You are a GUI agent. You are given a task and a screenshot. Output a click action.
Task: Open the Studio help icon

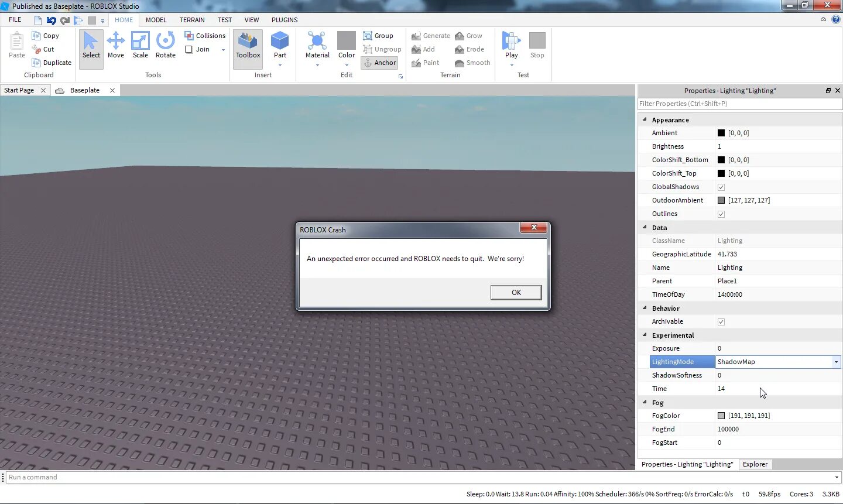836,19
